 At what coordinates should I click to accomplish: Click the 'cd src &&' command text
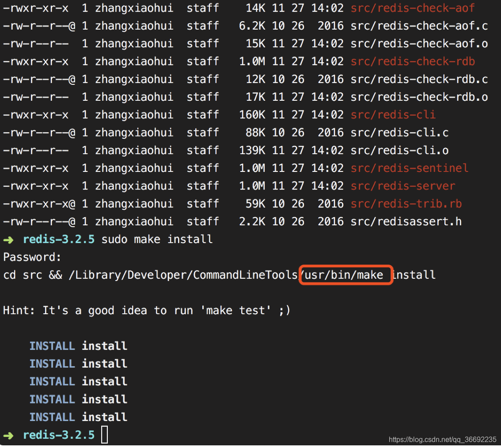tap(33, 275)
